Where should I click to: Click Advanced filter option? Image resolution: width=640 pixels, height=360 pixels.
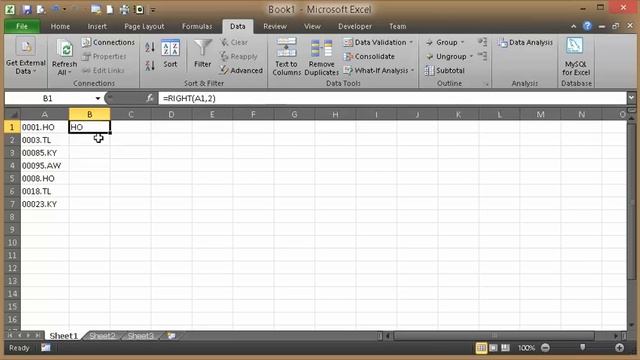(241, 71)
